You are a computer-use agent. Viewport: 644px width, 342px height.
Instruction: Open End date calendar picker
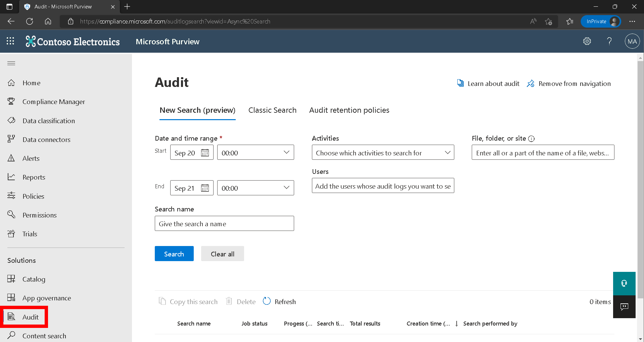click(205, 188)
